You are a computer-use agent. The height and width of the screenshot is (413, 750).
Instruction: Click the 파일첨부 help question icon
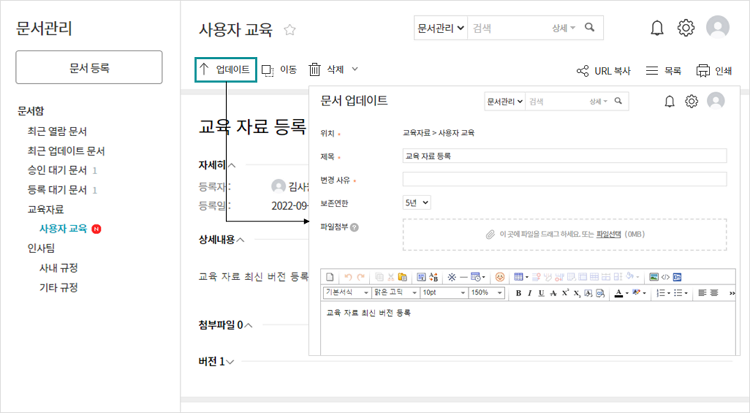(x=354, y=227)
